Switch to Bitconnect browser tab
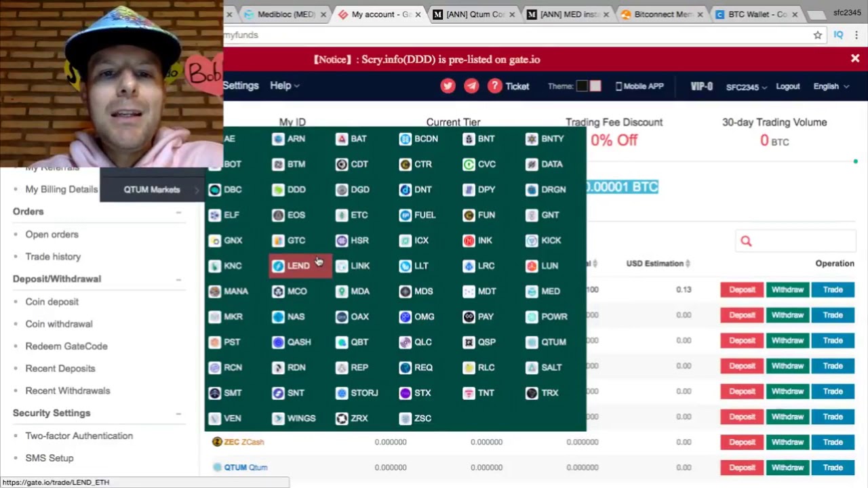 663,14
